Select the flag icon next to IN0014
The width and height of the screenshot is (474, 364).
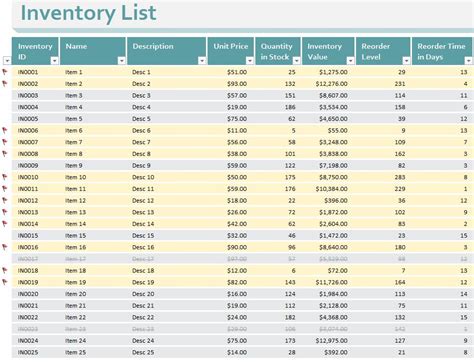coord(5,223)
